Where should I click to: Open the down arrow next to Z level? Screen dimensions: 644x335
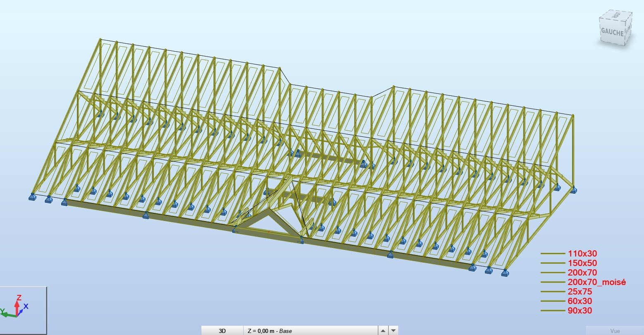[x=394, y=330]
